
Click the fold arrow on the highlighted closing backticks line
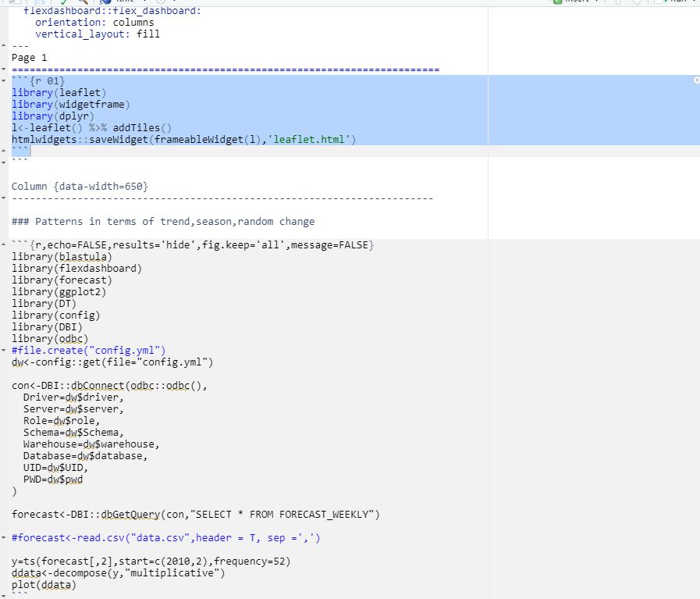(4, 151)
